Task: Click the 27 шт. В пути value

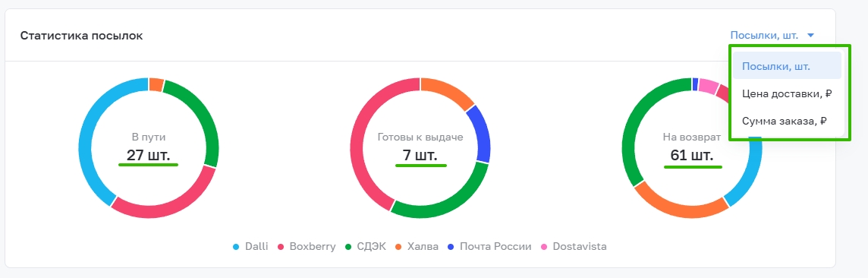Action: pos(149,155)
